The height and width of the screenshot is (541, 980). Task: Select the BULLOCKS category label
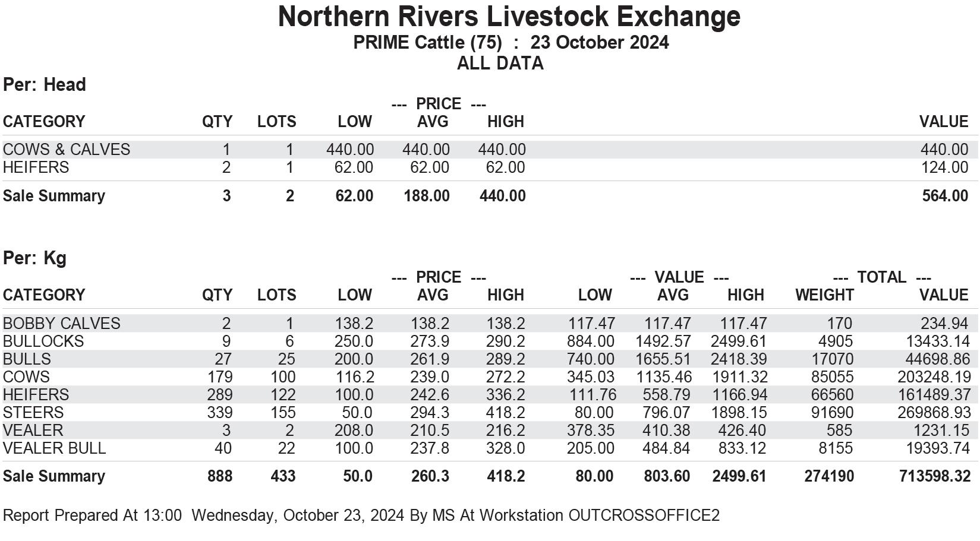(x=43, y=341)
